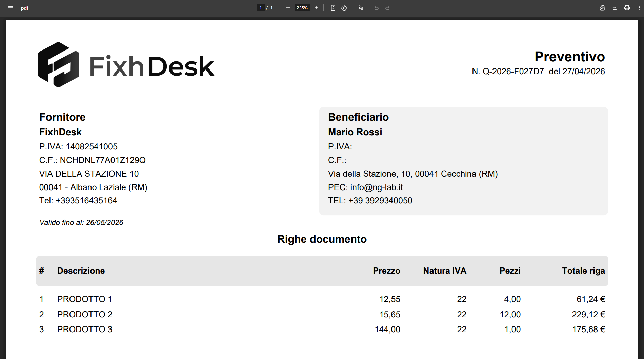Image resolution: width=644 pixels, height=359 pixels.
Task: Click the 'Pezzi' column header
Action: [x=510, y=271]
